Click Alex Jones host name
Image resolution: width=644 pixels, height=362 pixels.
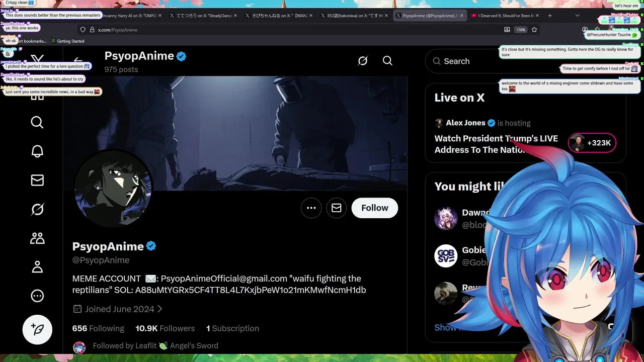(465, 123)
